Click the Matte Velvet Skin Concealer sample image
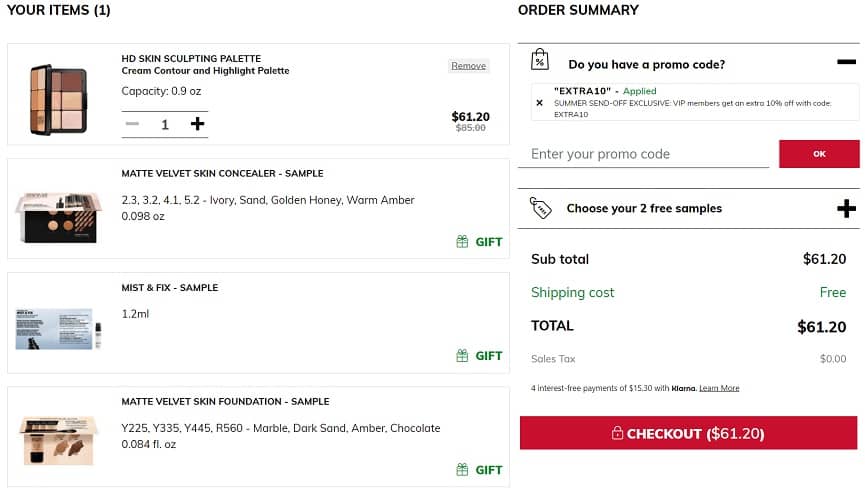 58,216
